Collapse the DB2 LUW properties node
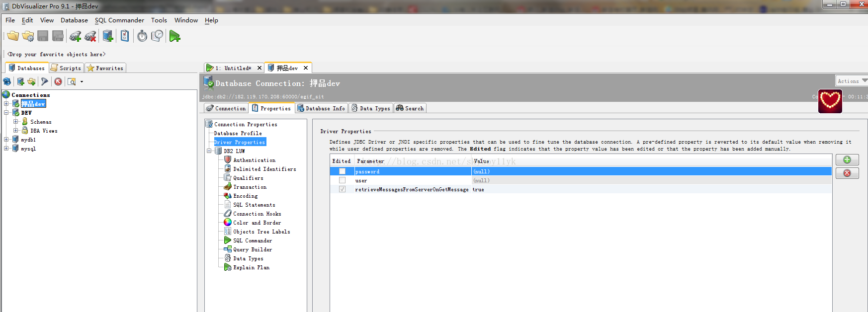 209,151
